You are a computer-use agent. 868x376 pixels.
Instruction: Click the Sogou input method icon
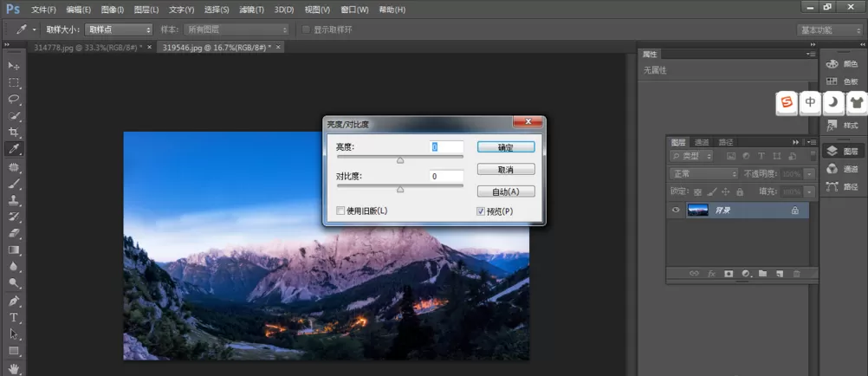[787, 102]
